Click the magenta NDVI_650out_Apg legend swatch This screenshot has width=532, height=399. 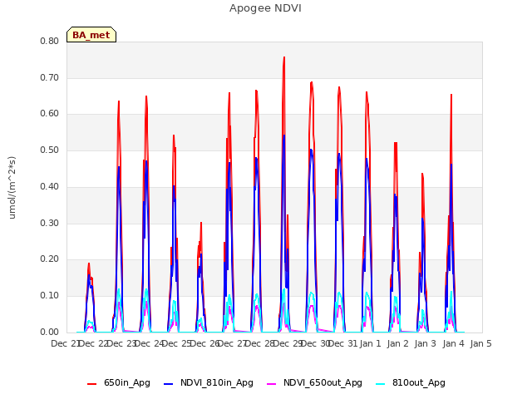pos(272,384)
